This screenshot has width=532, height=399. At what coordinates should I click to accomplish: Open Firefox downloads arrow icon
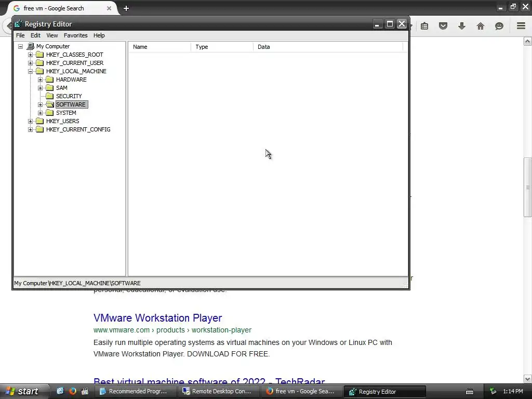pyautogui.click(x=462, y=26)
